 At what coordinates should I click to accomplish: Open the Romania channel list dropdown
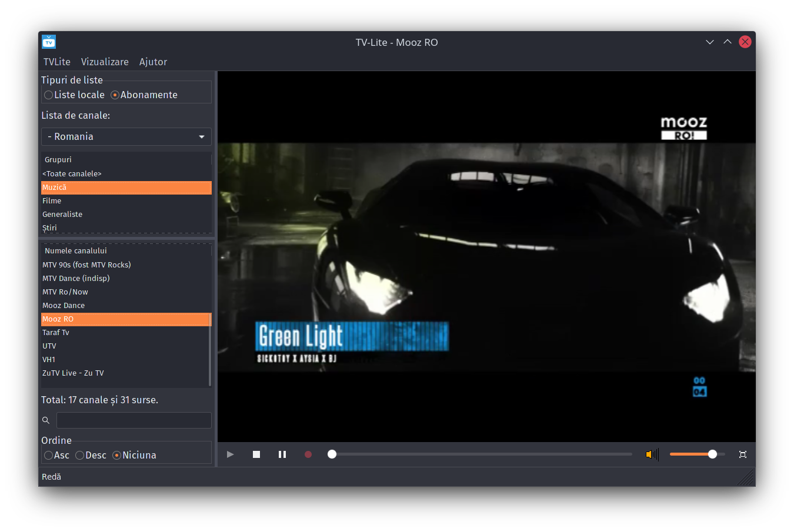click(x=126, y=136)
